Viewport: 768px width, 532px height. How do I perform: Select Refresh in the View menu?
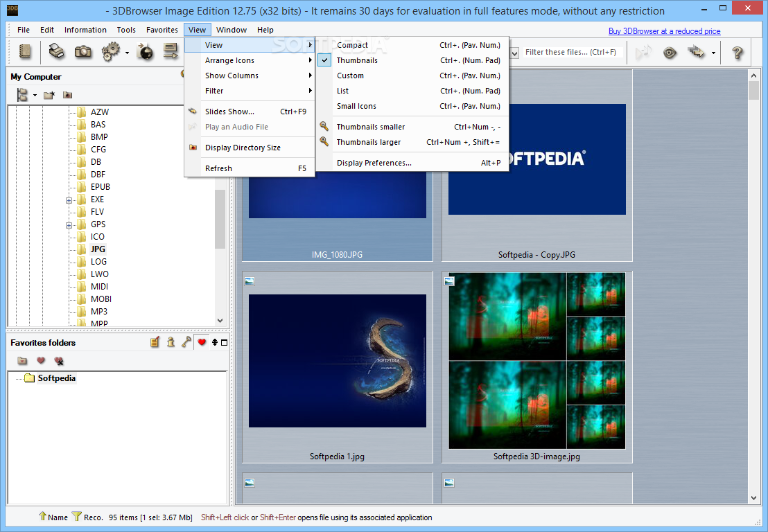250,168
